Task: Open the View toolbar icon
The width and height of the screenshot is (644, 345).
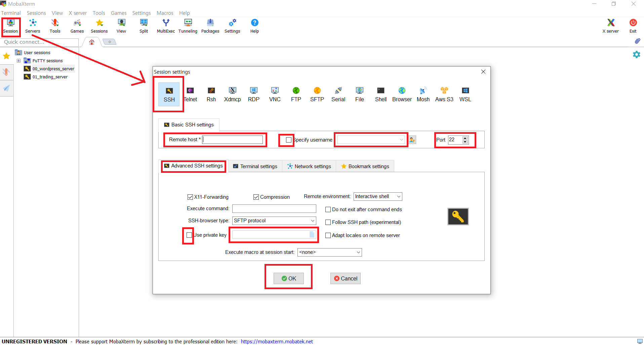Action: [x=121, y=26]
